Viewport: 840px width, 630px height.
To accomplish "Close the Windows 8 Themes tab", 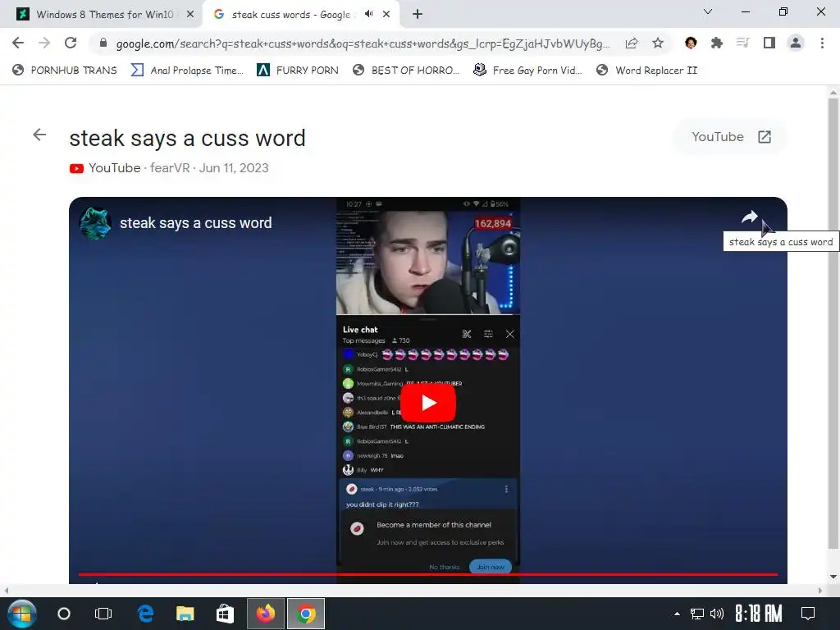I will coord(190,15).
